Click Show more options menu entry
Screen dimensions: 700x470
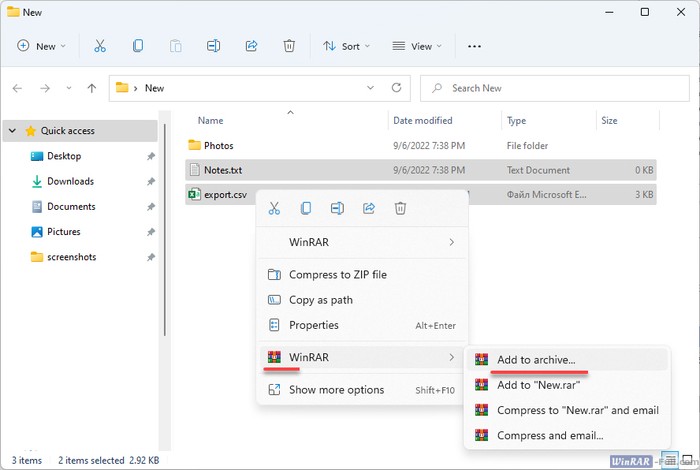(x=334, y=390)
